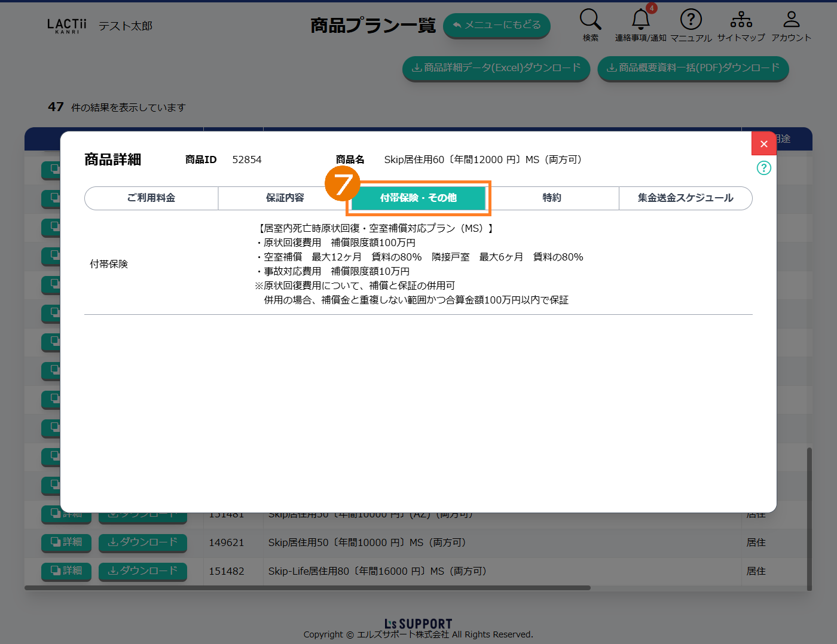Download 商品概要資料一括 PDF
Image resolution: width=837 pixels, height=644 pixels.
pyautogui.click(x=693, y=68)
